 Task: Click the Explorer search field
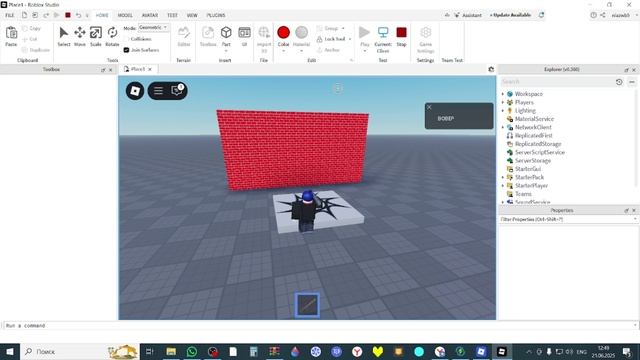coord(557,82)
